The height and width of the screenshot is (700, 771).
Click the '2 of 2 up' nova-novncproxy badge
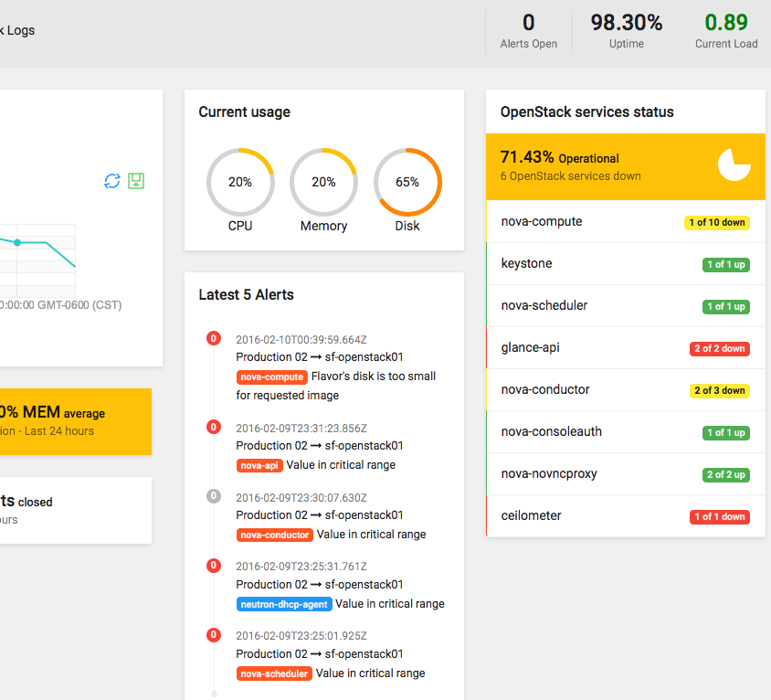coord(725,474)
